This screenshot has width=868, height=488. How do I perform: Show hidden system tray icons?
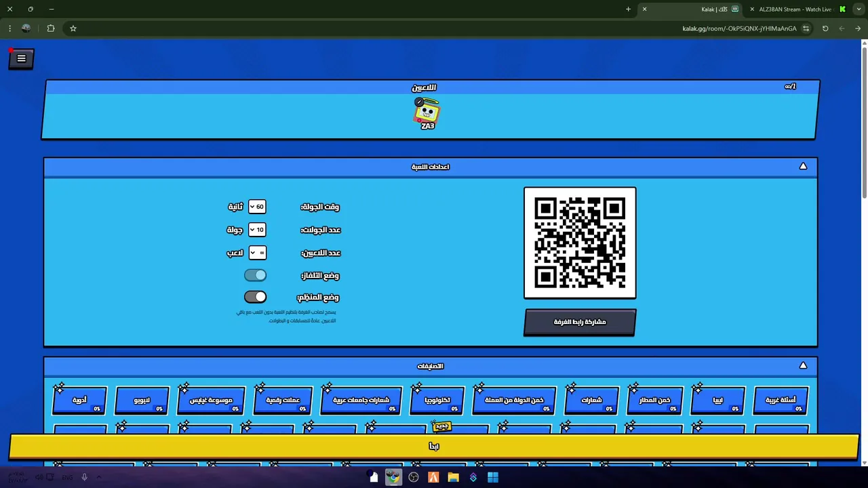click(99, 477)
